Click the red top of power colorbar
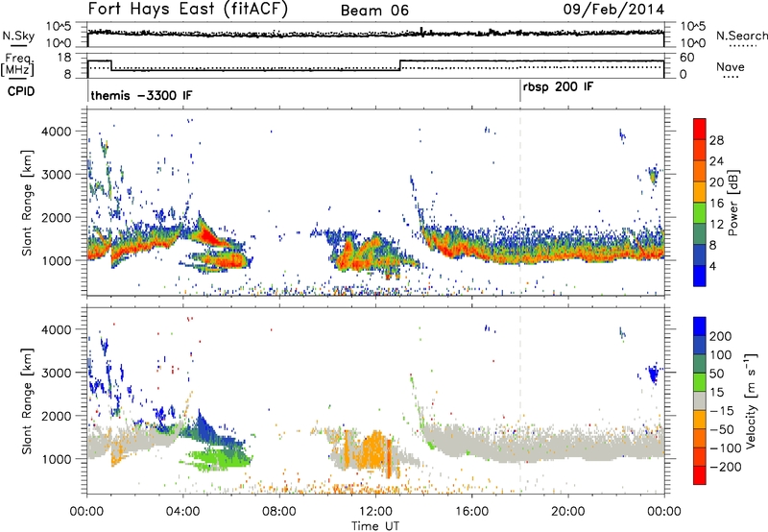The height and width of the screenshot is (532, 768). pos(700,129)
